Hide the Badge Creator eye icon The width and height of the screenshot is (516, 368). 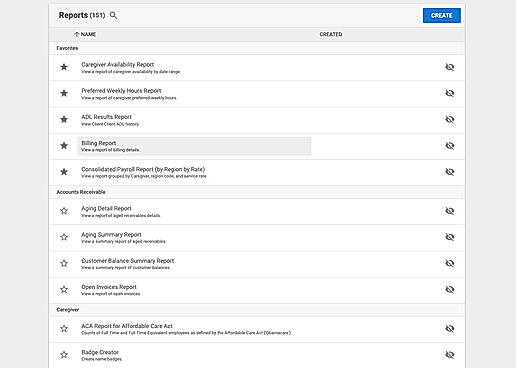click(450, 355)
